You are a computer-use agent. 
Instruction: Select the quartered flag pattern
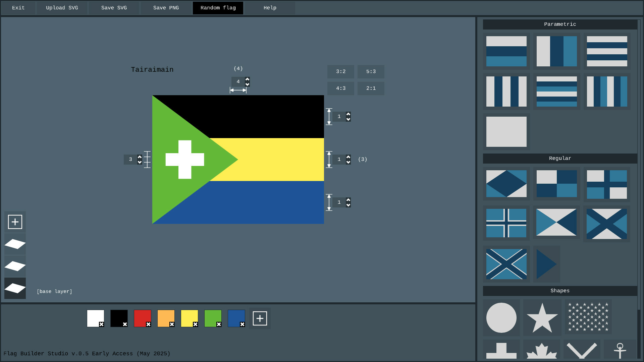(556, 184)
